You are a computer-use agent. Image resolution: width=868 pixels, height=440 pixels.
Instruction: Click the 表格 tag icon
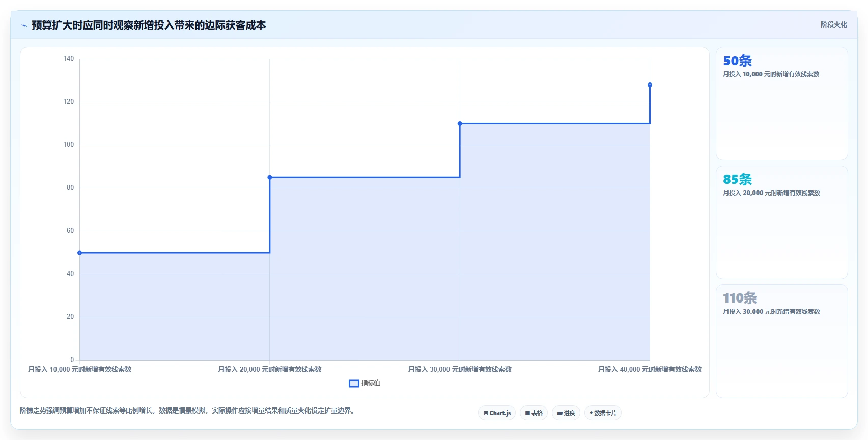(x=527, y=414)
